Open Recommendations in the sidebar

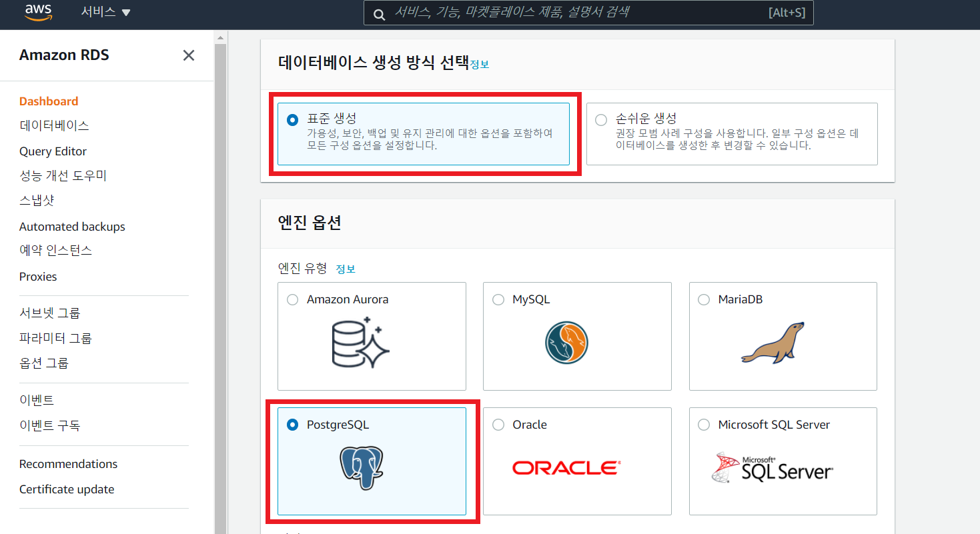68,464
